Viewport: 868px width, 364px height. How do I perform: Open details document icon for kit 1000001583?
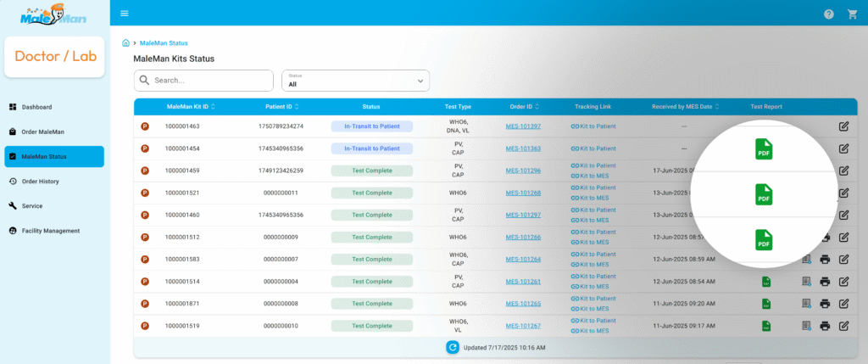(x=807, y=260)
